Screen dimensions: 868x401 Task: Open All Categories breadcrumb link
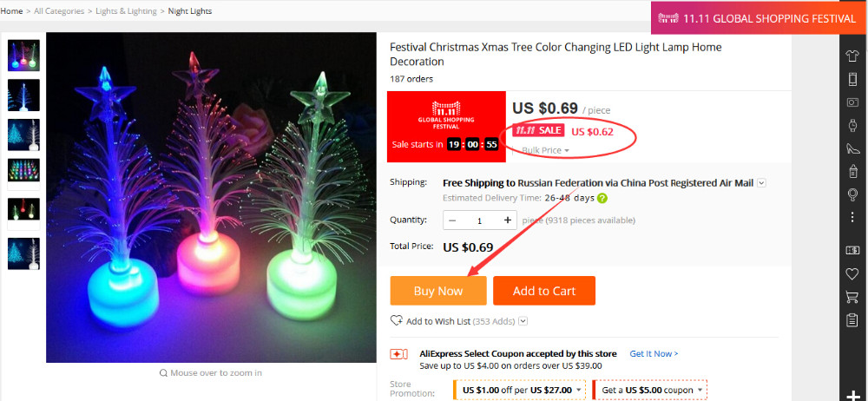(x=59, y=11)
